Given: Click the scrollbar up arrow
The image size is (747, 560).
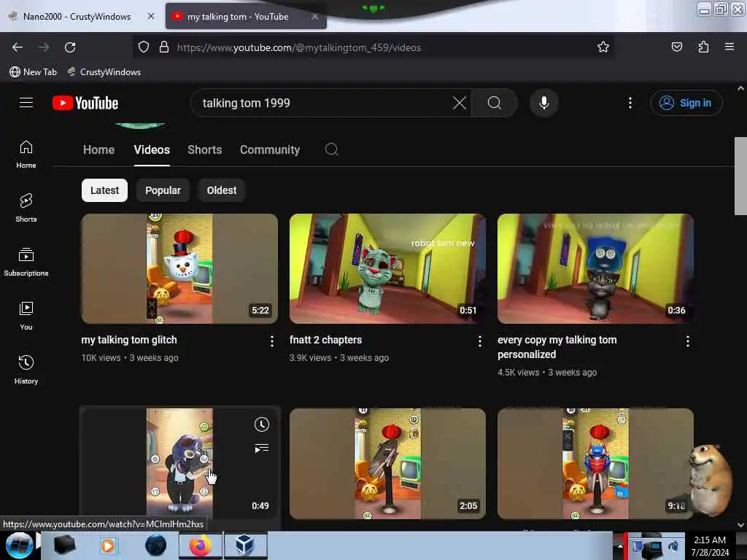Looking at the screenshot, I should [740, 88].
